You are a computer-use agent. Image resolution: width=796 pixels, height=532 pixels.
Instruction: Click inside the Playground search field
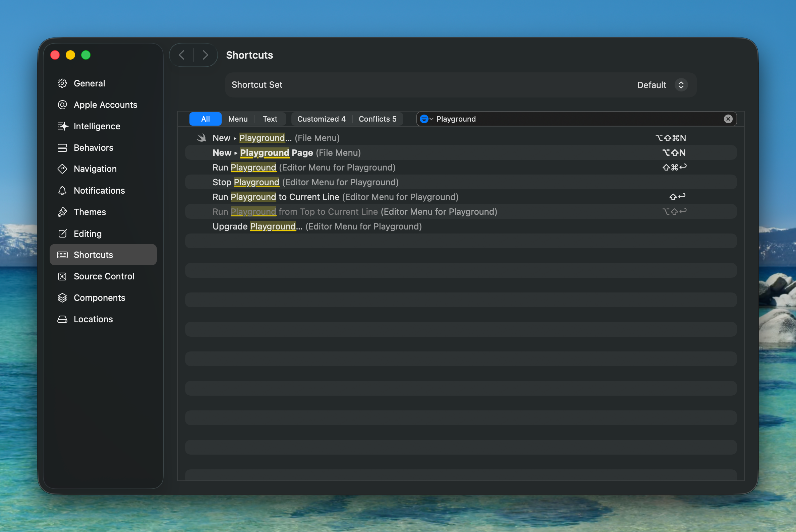tap(577, 119)
